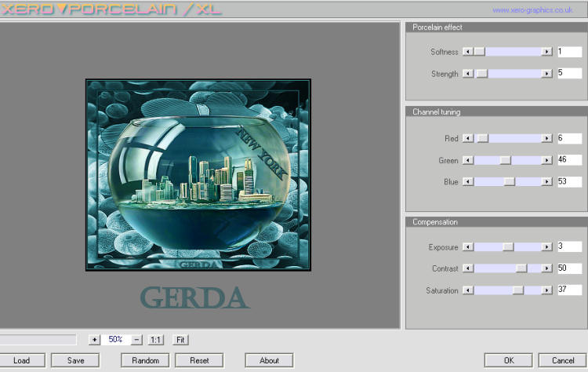
Task: Click the Blue slider right arrow
Action: coord(547,181)
